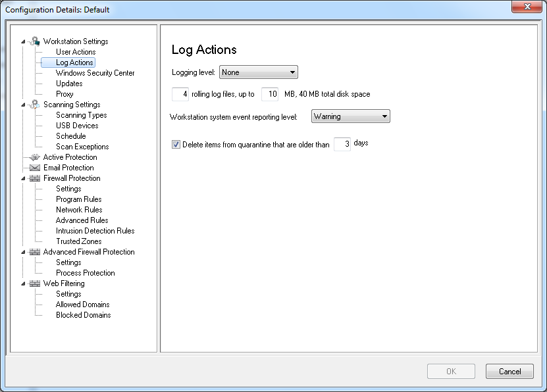Click the Web Filtering icon
Screen dimensions: 547x392
point(35,283)
